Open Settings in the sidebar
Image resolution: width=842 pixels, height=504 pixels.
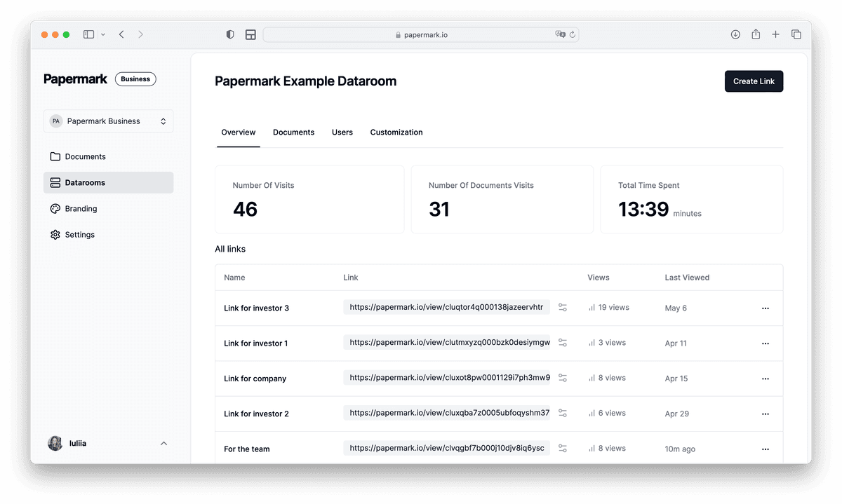(x=79, y=235)
